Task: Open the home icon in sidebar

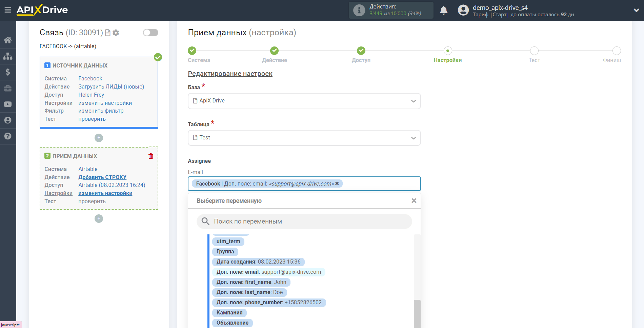Action: (x=8, y=40)
